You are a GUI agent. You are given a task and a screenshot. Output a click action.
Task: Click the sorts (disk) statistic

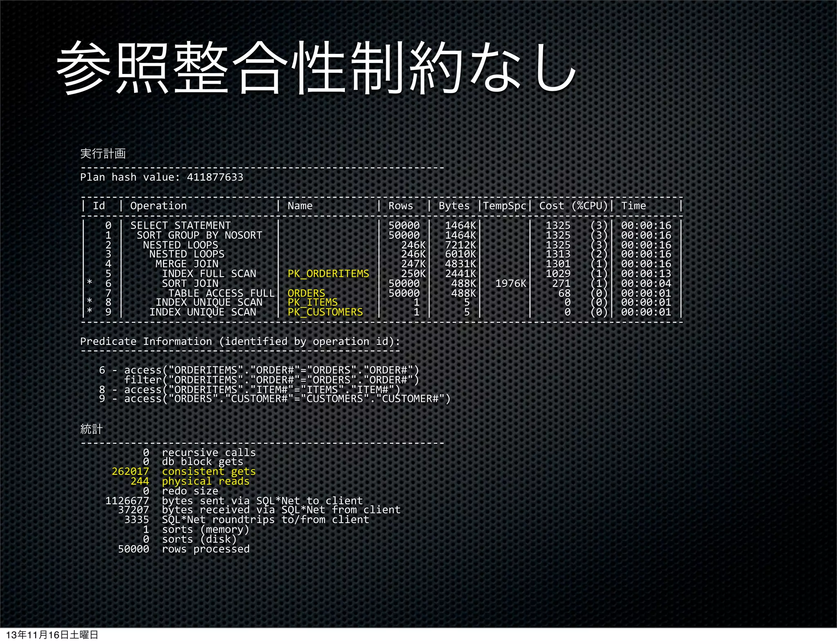[x=190, y=539]
